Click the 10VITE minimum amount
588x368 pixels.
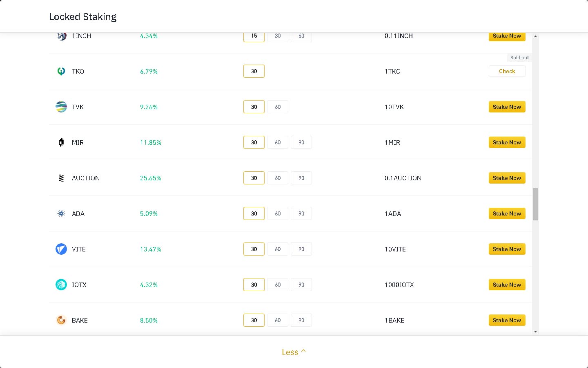(x=395, y=249)
